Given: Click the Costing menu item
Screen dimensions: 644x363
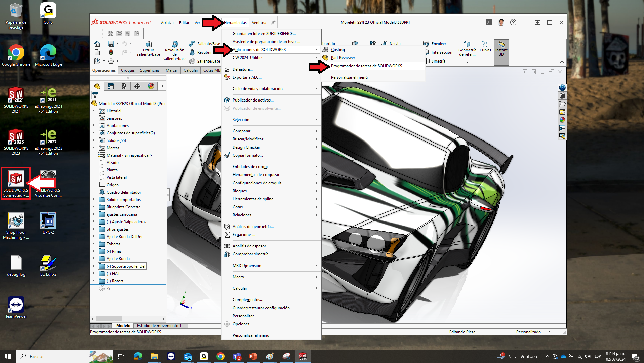Looking at the screenshot, I should [x=373, y=50].
